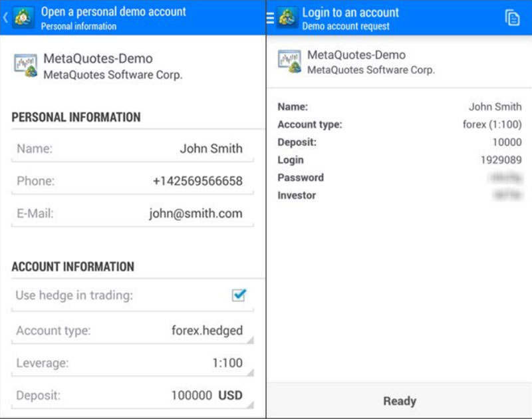Open the Deposit dropdown showing 100000 USD
Screen dimensions: 532x419
(132, 395)
